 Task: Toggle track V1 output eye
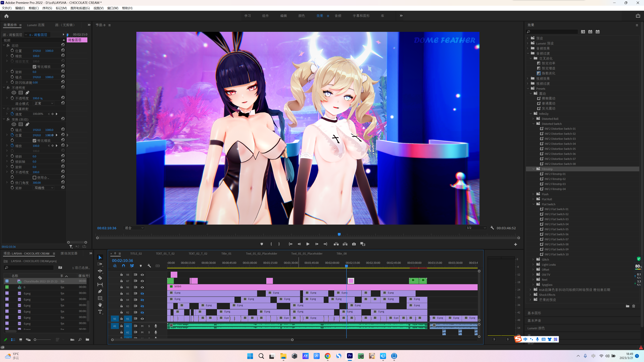pos(142,319)
